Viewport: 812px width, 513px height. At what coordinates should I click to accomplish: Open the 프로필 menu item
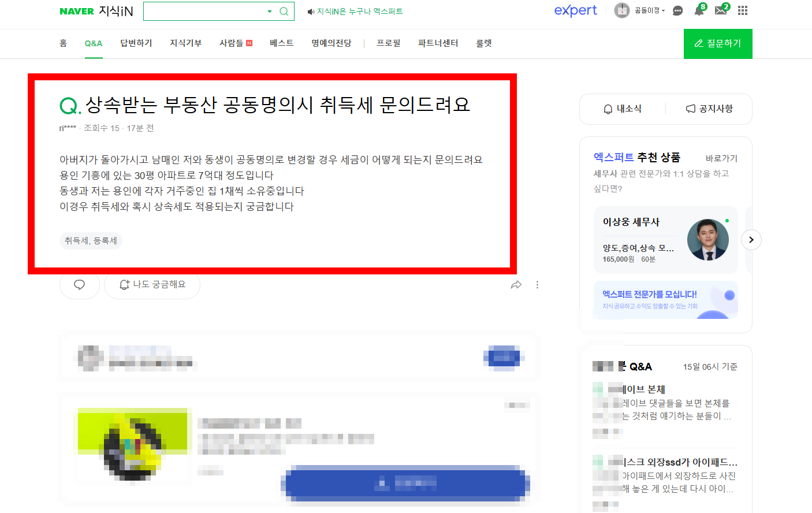tap(388, 43)
